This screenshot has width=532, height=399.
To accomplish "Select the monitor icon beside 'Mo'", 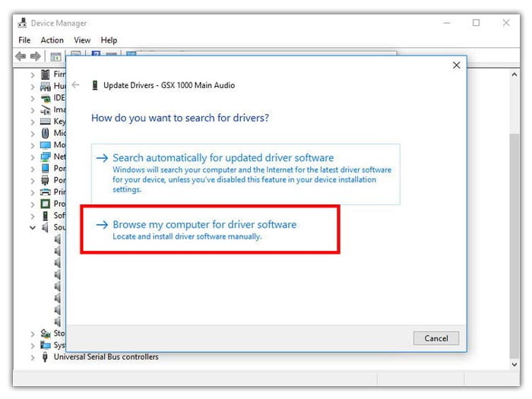I will 45,145.
